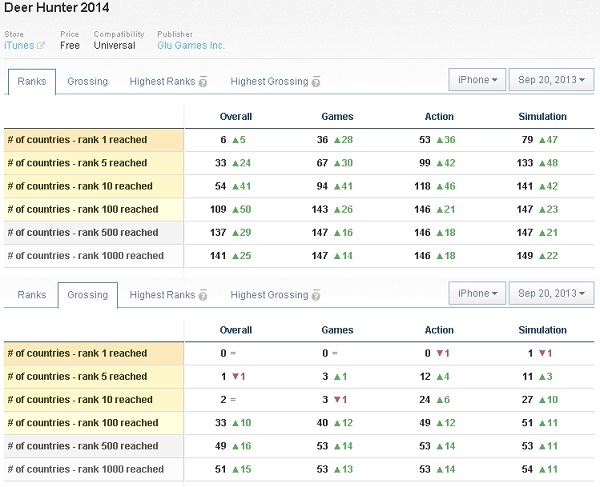Click Ranks Action rank 5 value 99
Image resolution: width=600 pixels, height=487 pixels.
click(x=425, y=163)
